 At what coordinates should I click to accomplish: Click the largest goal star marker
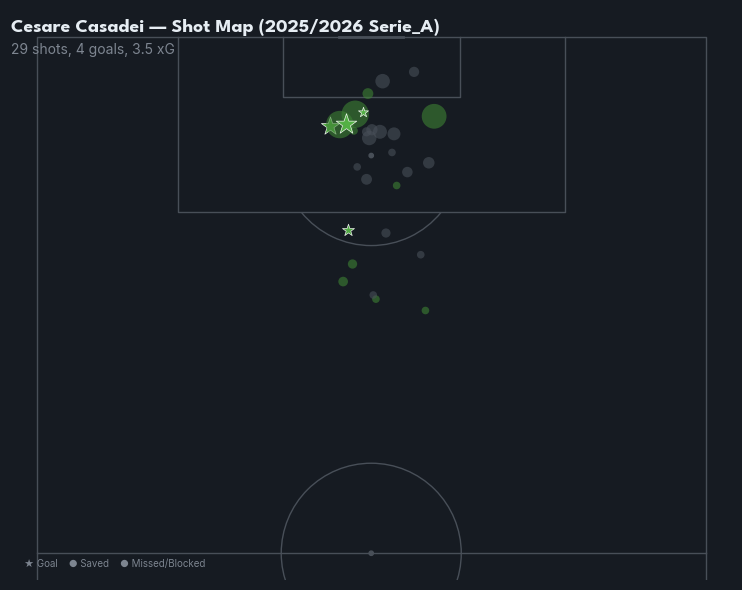tap(346, 124)
